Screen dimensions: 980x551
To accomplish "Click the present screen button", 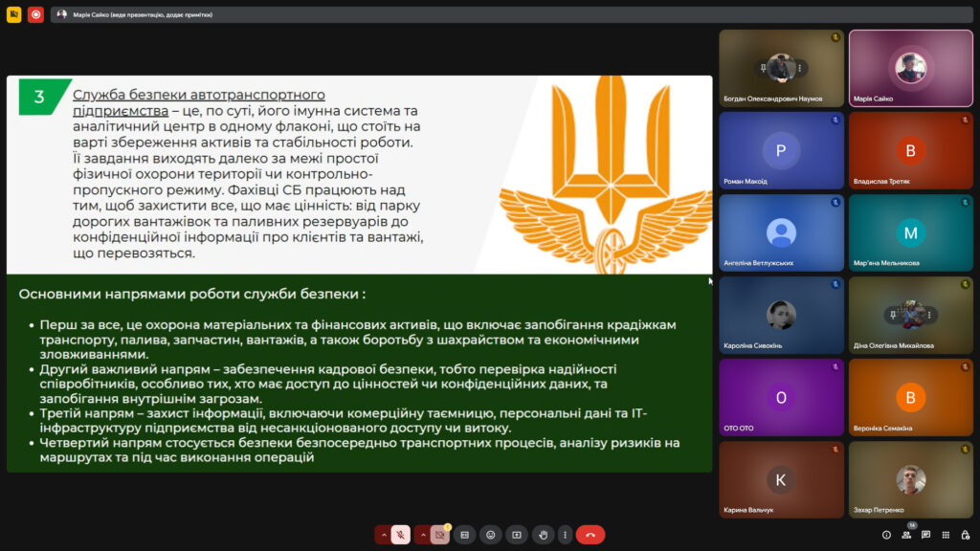I will (517, 535).
